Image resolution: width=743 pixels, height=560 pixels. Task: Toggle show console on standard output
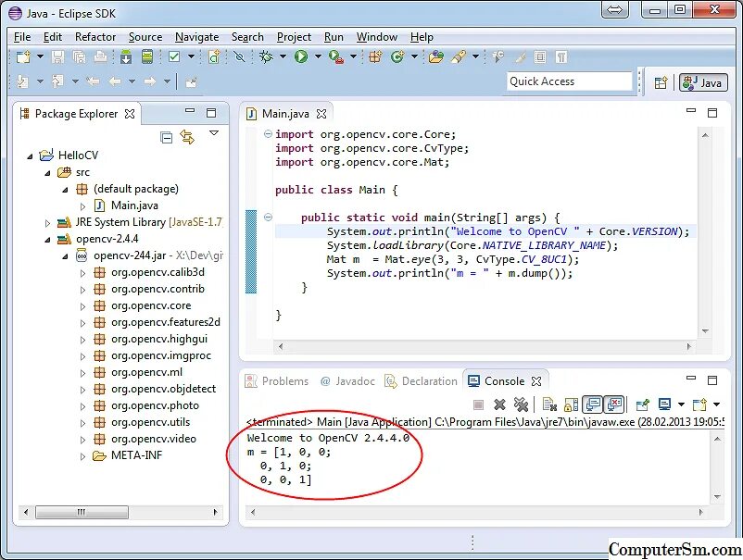point(593,404)
